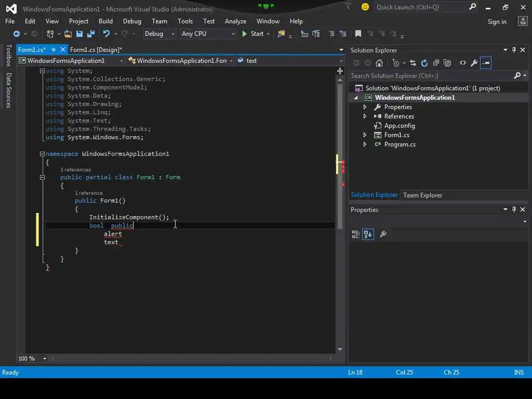Click the Pending Changes Filter clock icon
The width and height of the screenshot is (532, 399).
click(395, 63)
